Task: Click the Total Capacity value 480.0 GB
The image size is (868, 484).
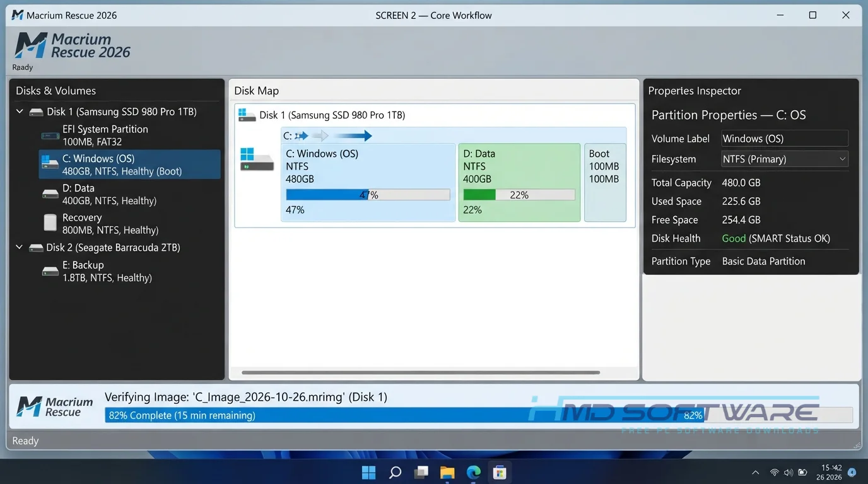Action: 741,183
